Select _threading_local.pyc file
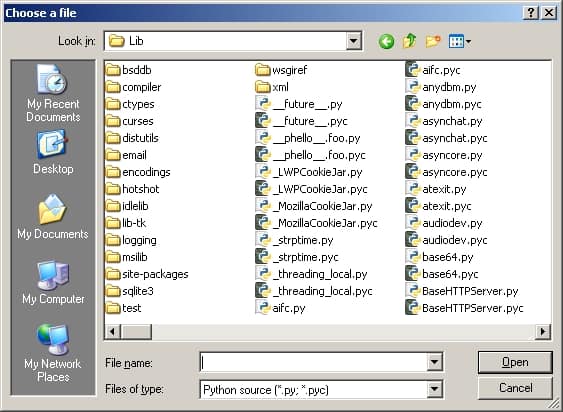This screenshot has height=412, width=563. point(314,291)
